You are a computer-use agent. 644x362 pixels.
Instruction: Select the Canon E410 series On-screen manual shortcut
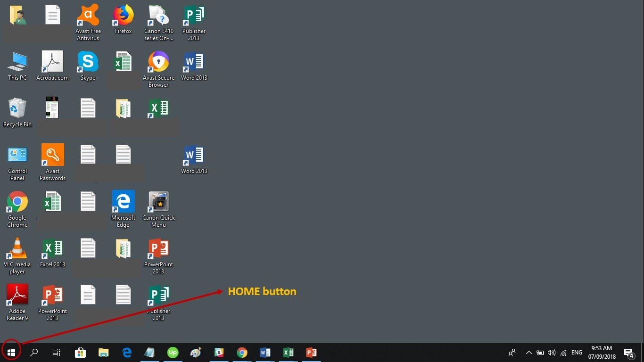point(159,23)
